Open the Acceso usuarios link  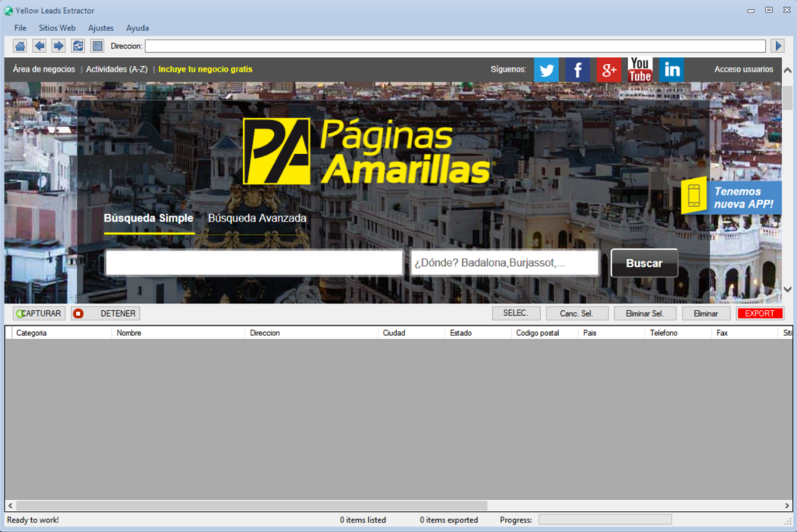[743, 69]
